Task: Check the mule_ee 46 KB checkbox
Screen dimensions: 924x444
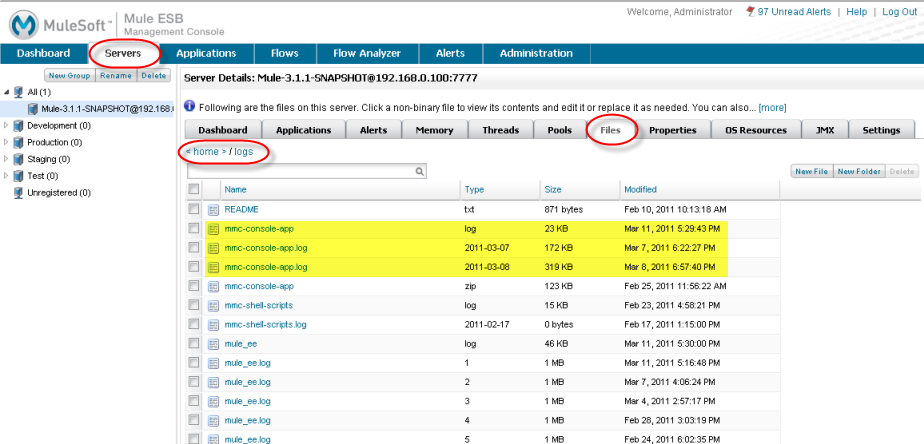Action: click(x=193, y=343)
